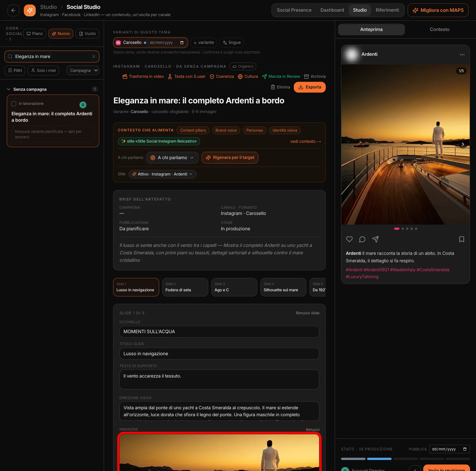This screenshot has width=476, height=471.
Task: Run the Coerenza check
Action: pyautogui.click(x=222, y=76)
